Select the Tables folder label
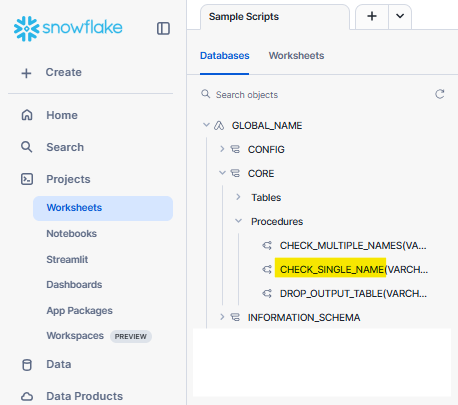 tap(266, 198)
